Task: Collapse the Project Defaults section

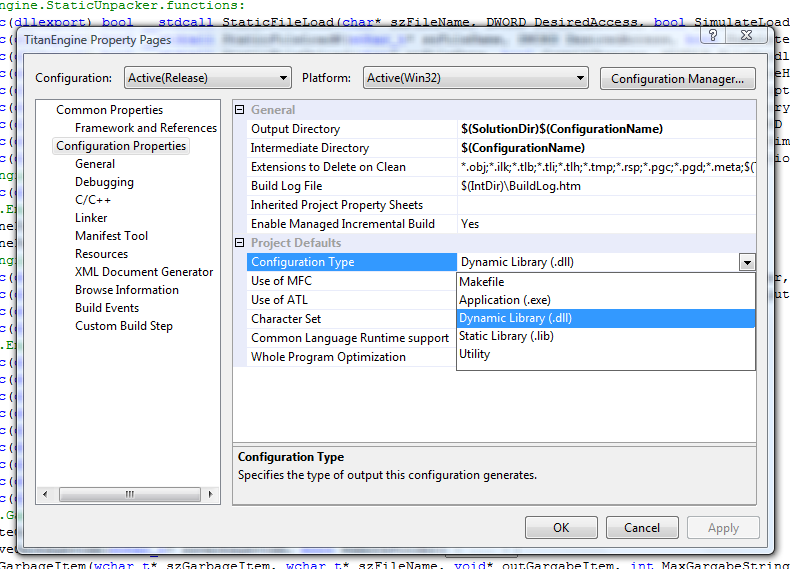Action: (x=240, y=243)
